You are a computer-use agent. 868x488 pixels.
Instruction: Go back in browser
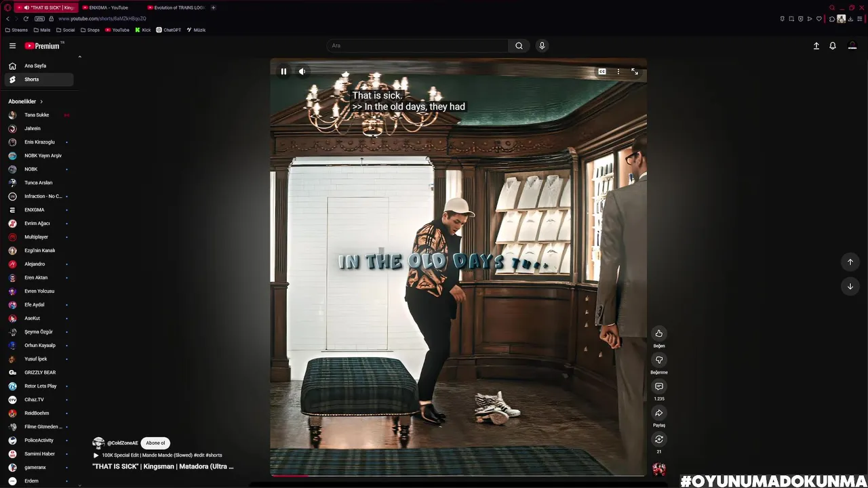point(7,18)
